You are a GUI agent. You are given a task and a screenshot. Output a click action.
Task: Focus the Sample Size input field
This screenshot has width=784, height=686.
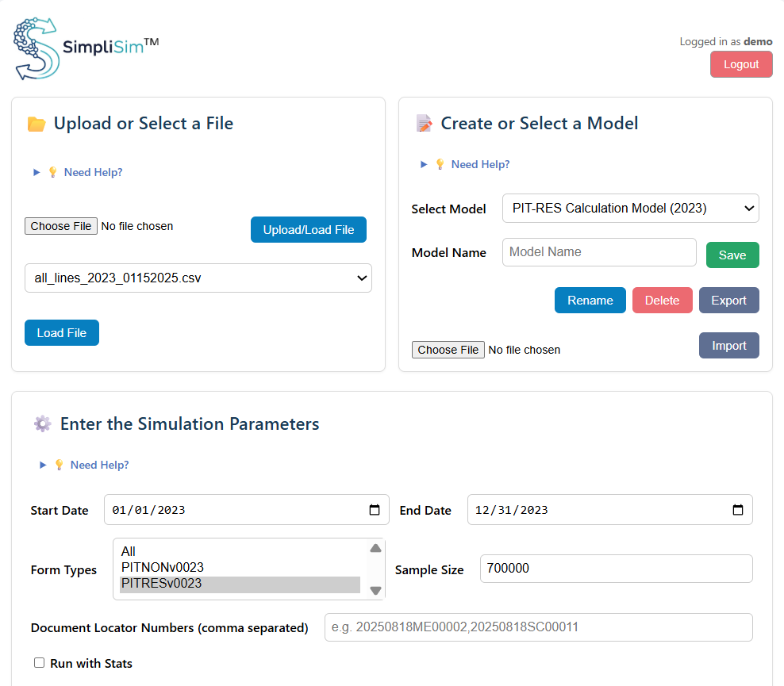(616, 569)
